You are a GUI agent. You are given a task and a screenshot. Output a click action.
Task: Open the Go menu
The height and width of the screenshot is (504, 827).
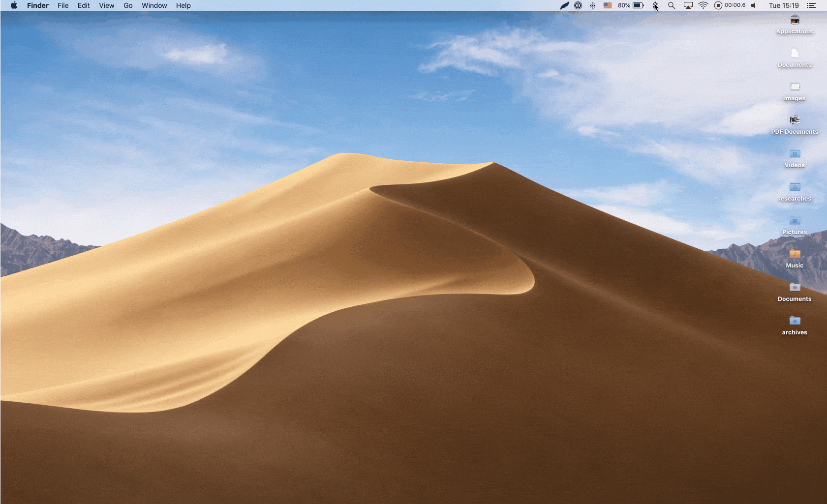tap(128, 5)
